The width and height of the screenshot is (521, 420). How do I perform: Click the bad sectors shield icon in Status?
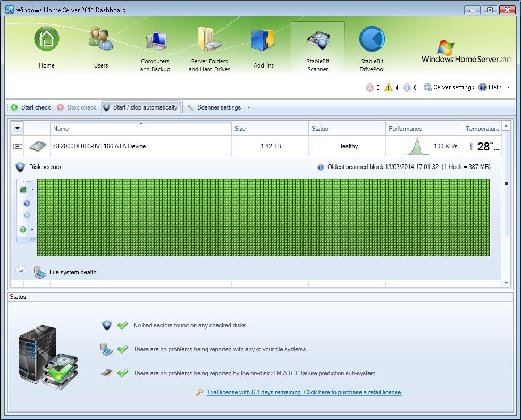(107, 325)
